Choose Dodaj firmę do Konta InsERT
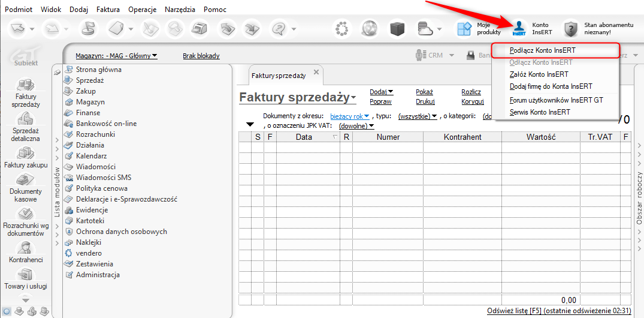 tap(555, 86)
